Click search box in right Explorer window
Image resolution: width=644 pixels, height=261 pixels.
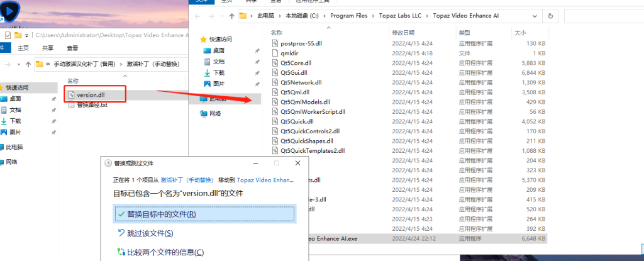[604, 16]
